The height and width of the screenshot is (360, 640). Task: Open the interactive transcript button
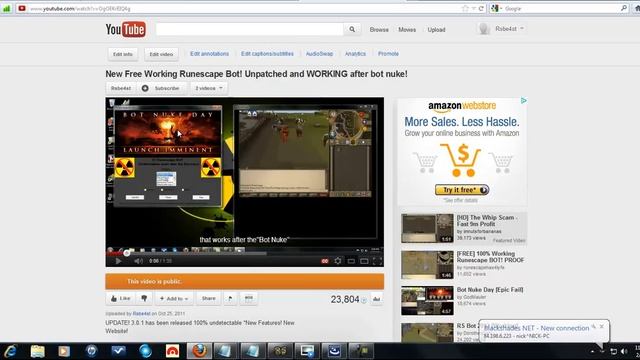249,298
